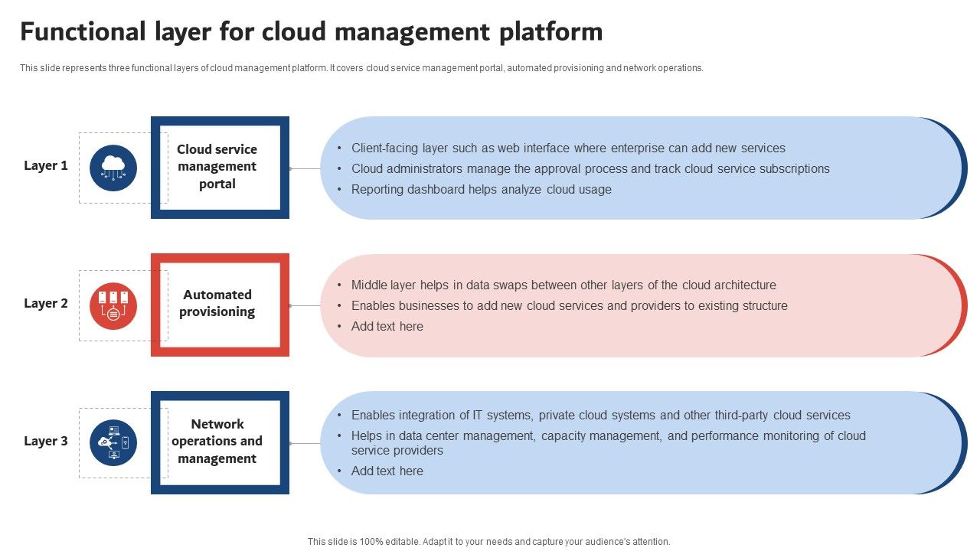The image size is (980, 551).
Task: Select the 'Network operations and management' box
Action: tap(220, 442)
